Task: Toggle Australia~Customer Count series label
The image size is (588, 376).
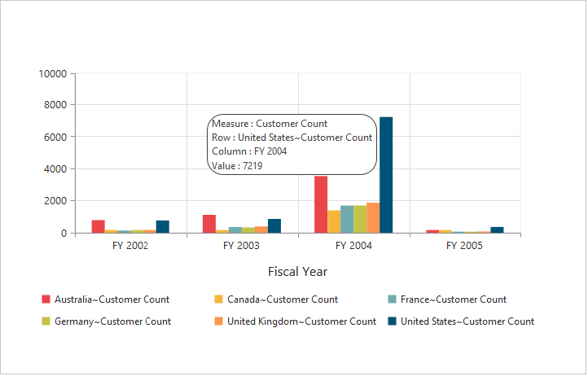Action: [x=112, y=299]
